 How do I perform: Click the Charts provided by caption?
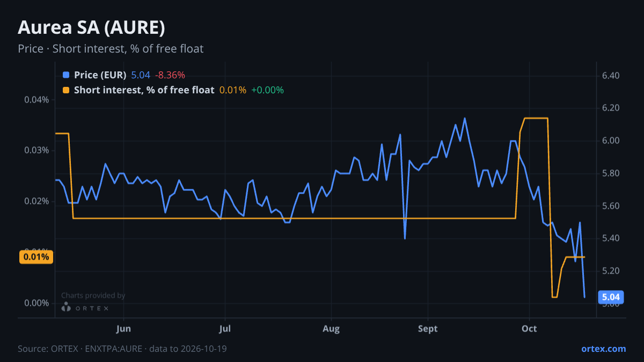coord(93,295)
